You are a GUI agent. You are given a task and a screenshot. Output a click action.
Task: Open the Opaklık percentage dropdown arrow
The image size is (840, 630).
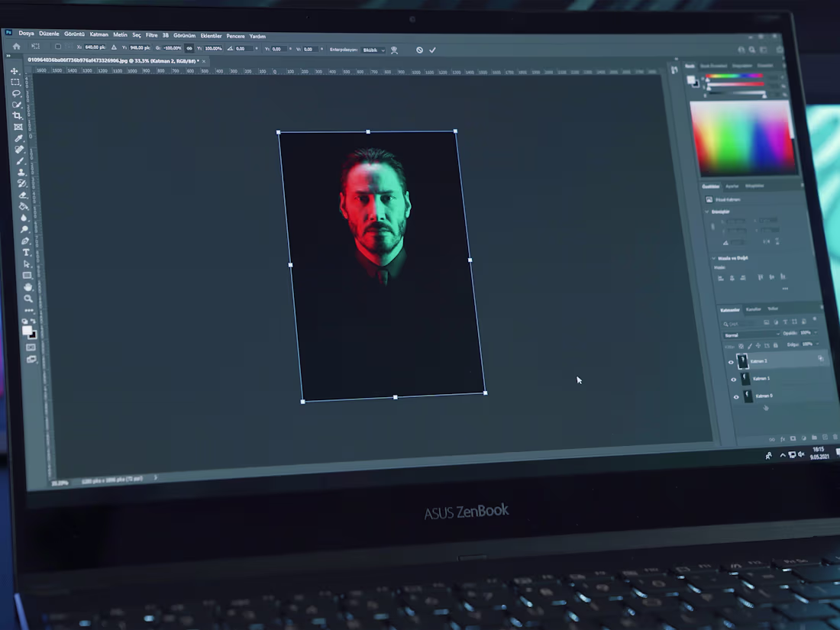coord(816,333)
